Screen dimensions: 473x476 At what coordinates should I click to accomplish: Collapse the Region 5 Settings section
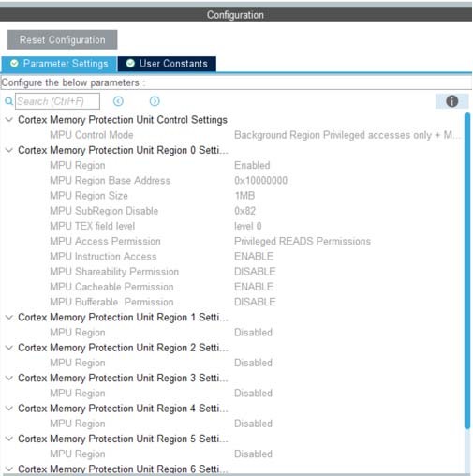(x=9, y=439)
